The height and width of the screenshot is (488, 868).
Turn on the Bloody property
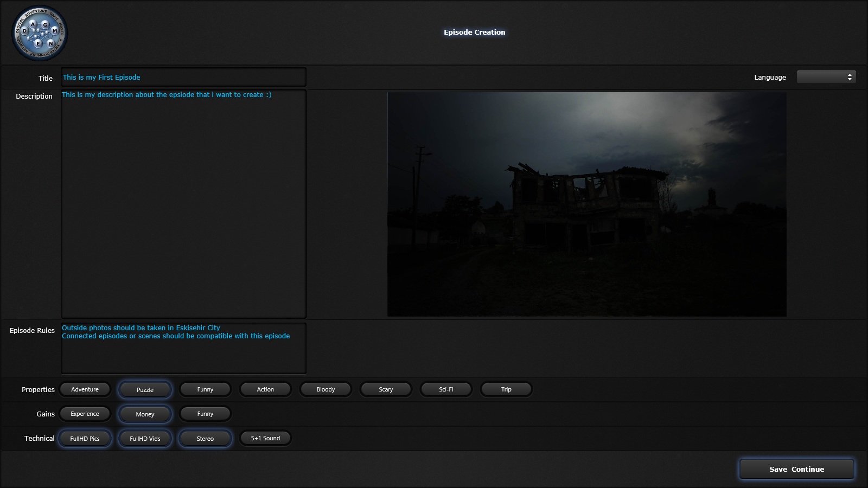click(325, 389)
